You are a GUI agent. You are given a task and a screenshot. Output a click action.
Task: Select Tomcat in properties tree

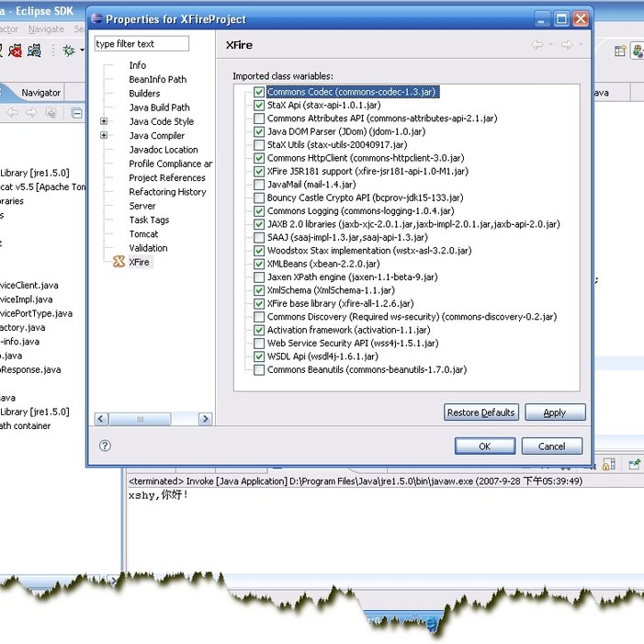(143, 234)
